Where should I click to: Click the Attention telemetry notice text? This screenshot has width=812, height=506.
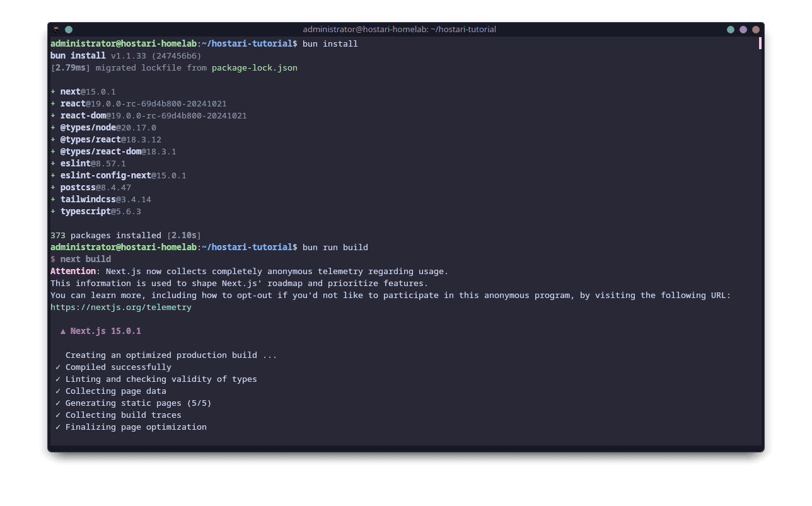(x=71, y=271)
